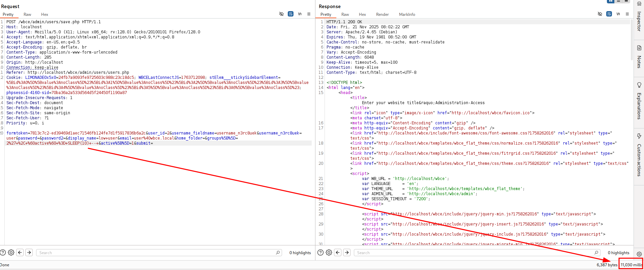
Task: Open the Response panel hamburger options menu
Action: click(627, 14)
